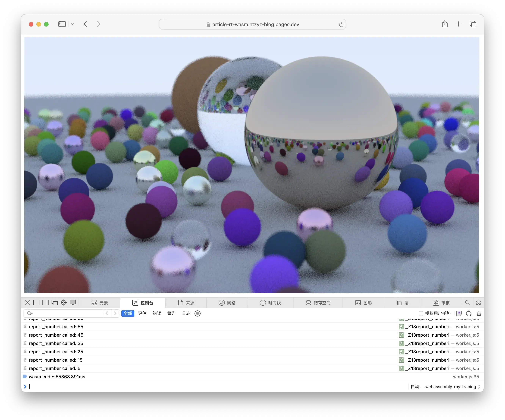Toggle the JS evaluation icon near the console controls

(x=459, y=313)
